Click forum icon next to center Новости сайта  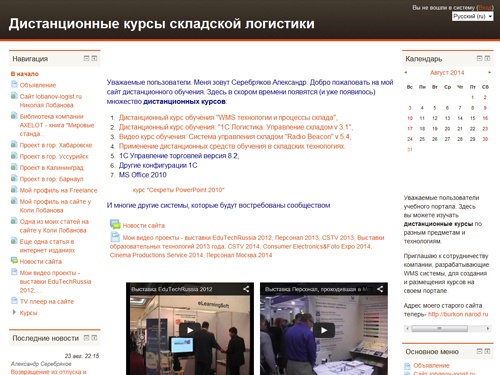[115, 224]
